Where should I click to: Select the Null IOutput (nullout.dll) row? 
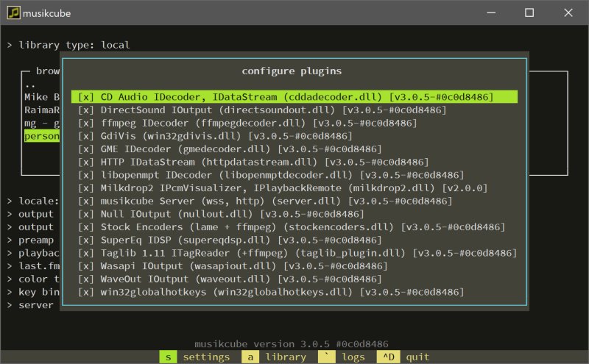[294, 214]
